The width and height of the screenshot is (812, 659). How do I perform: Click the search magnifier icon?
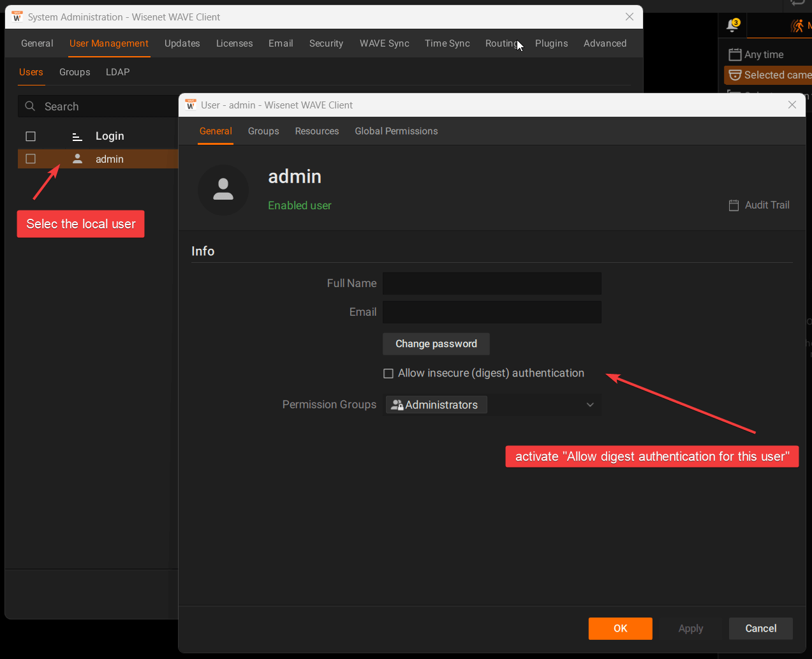pos(30,107)
